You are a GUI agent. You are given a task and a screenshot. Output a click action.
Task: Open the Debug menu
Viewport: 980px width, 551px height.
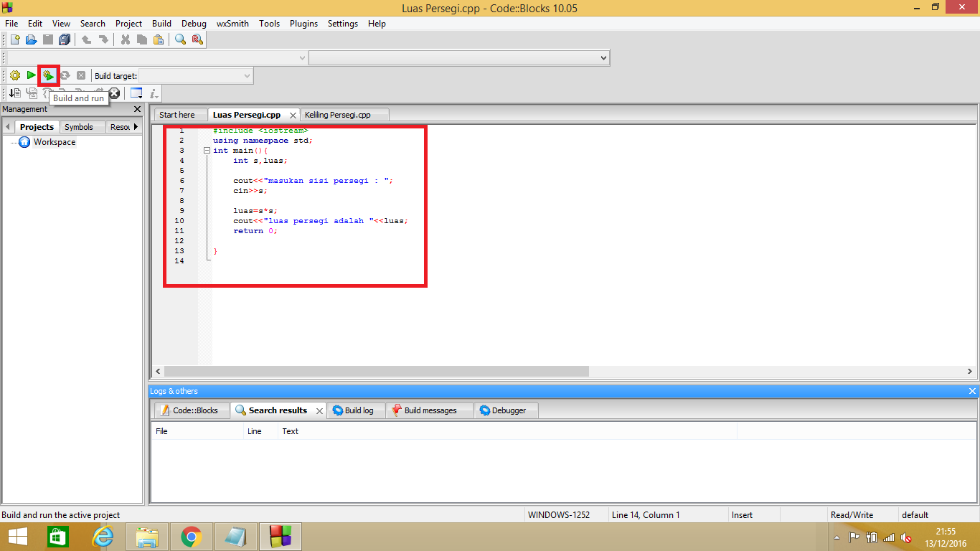coord(194,23)
